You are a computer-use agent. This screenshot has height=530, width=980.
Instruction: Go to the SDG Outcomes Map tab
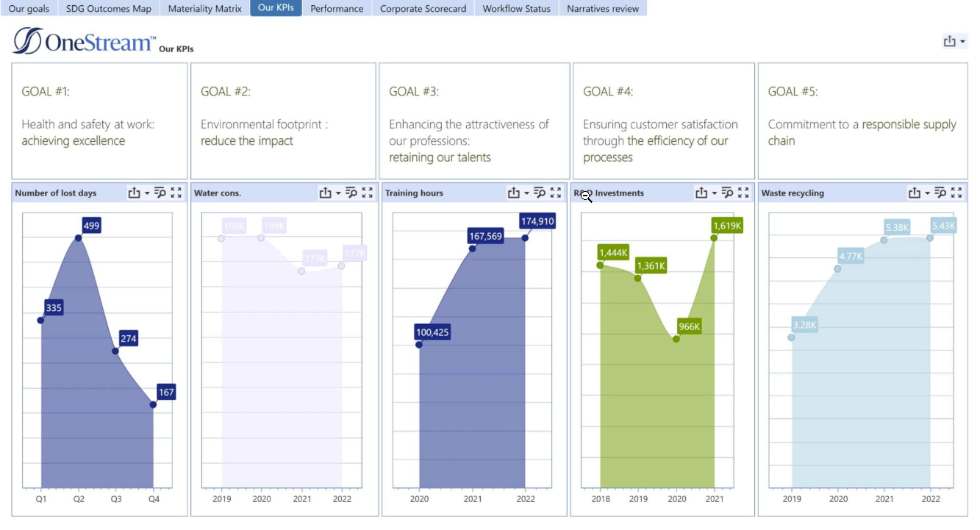(109, 9)
